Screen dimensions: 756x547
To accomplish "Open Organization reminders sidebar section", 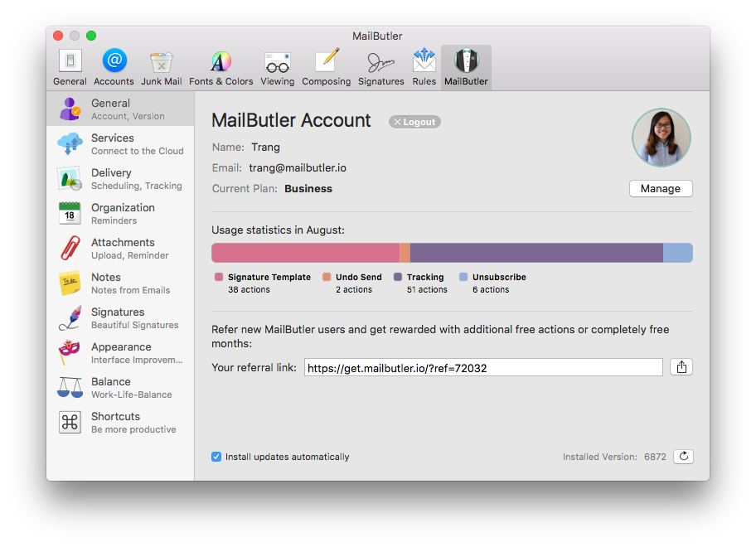I will click(120, 214).
